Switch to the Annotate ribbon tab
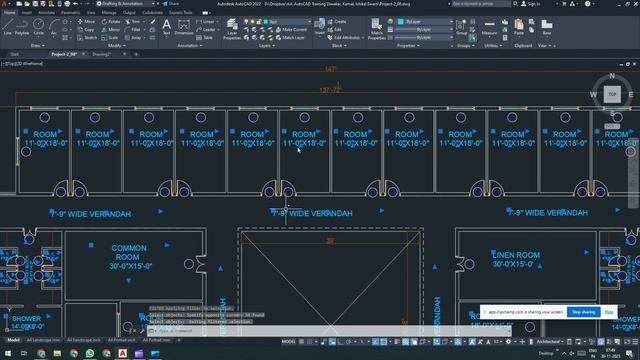 tap(46, 13)
